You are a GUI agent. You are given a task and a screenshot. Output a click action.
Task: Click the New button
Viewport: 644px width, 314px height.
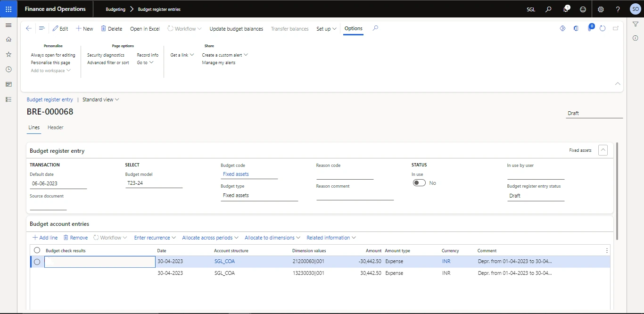click(x=85, y=29)
